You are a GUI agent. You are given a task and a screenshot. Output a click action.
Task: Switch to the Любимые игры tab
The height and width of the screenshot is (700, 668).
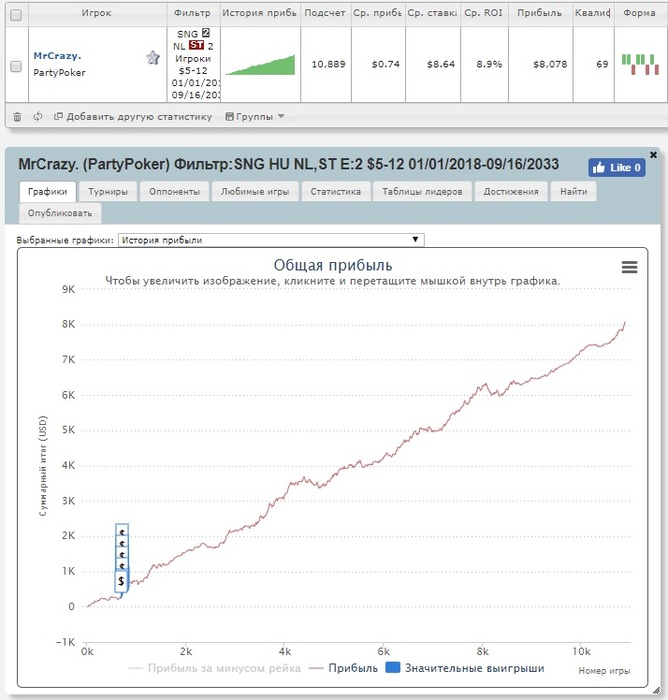click(255, 192)
